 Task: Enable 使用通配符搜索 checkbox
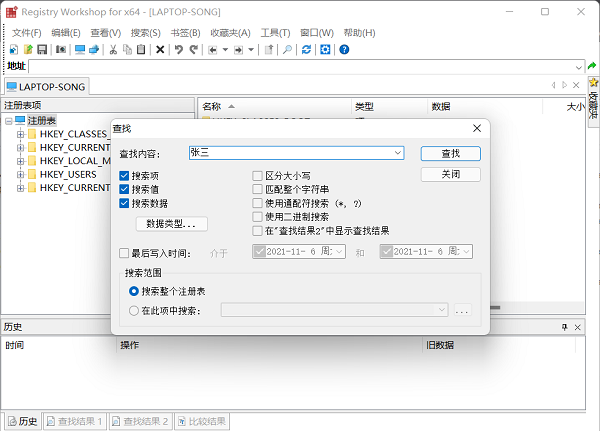[258, 203]
